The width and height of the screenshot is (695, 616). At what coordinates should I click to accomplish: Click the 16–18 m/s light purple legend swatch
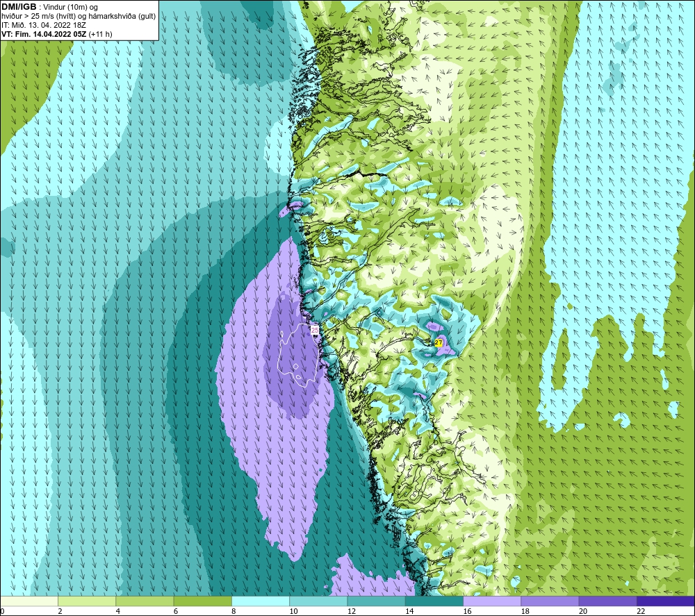pos(492,601)
